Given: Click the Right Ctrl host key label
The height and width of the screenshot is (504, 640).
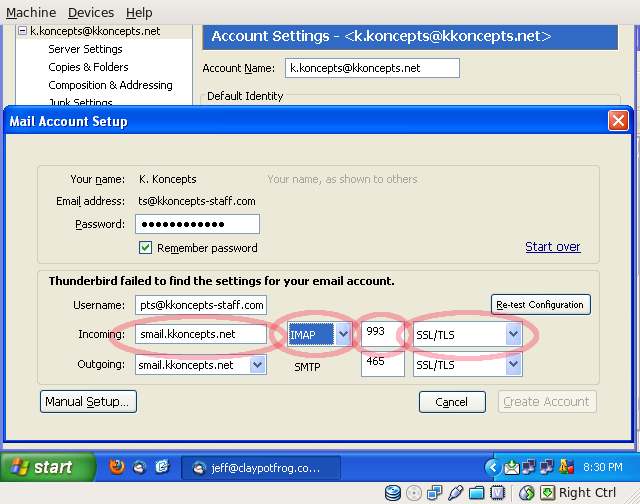Looking at the screenshot, I should point(587,493).
